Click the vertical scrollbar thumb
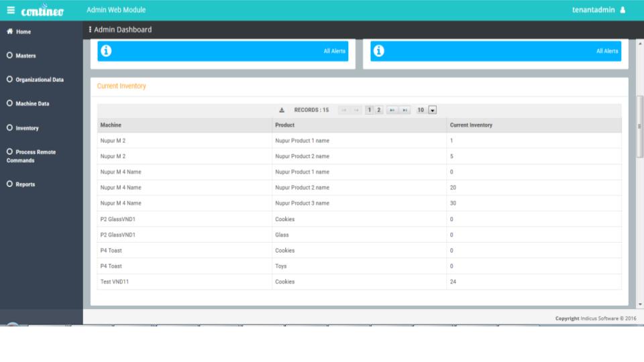644x362 pixels. pos(640,127)
